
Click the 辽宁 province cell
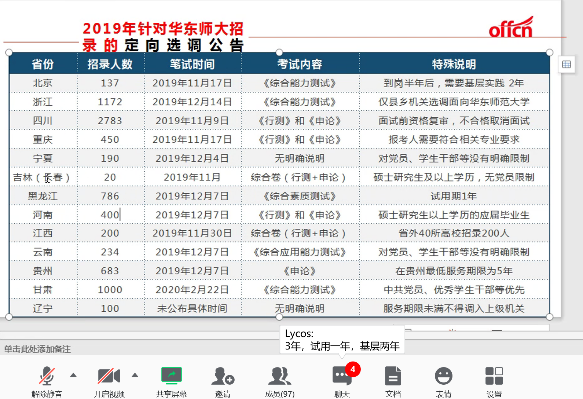point(43,308)
